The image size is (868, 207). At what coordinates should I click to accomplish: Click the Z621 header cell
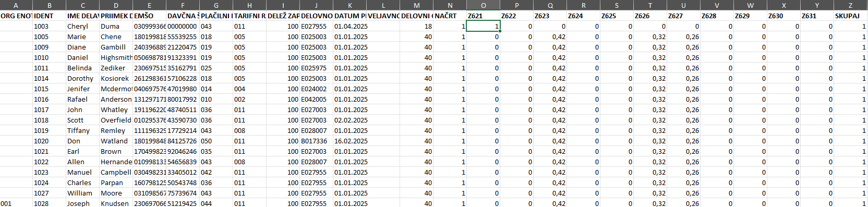coord(483,16)
